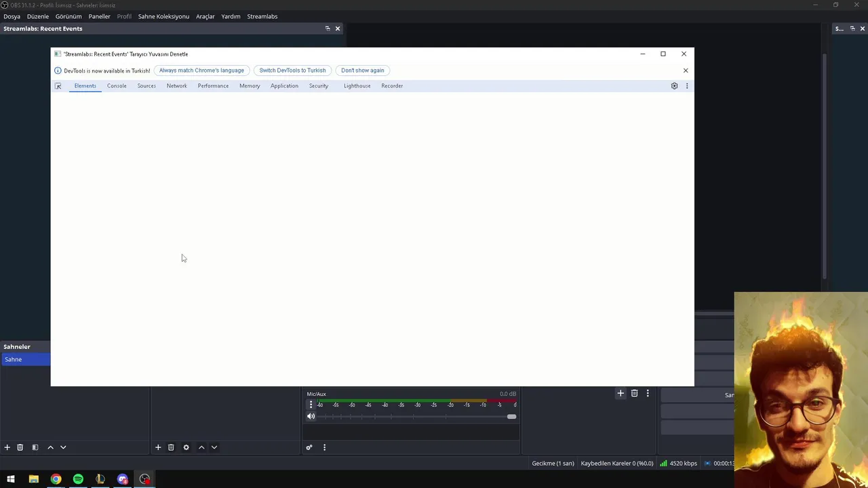Close the Streamlabs Recent Events dock
868x488 pixels.
tap(338, 28)
